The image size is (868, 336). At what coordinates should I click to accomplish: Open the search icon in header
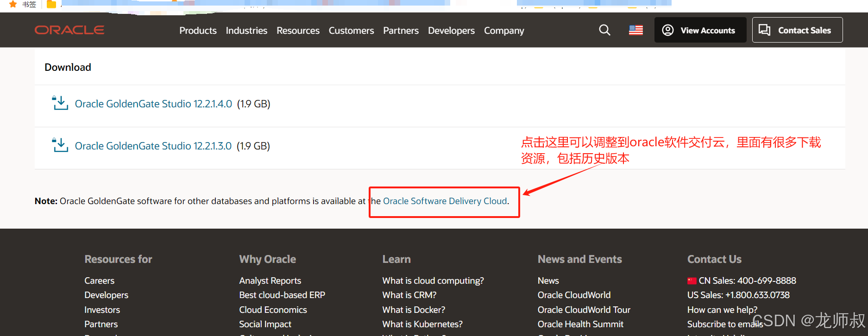point(604,30)
